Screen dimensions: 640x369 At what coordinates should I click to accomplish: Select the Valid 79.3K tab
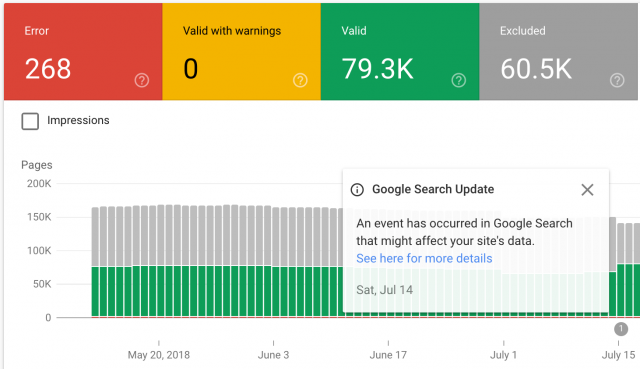pyautogui.click(x=400, y=51)
